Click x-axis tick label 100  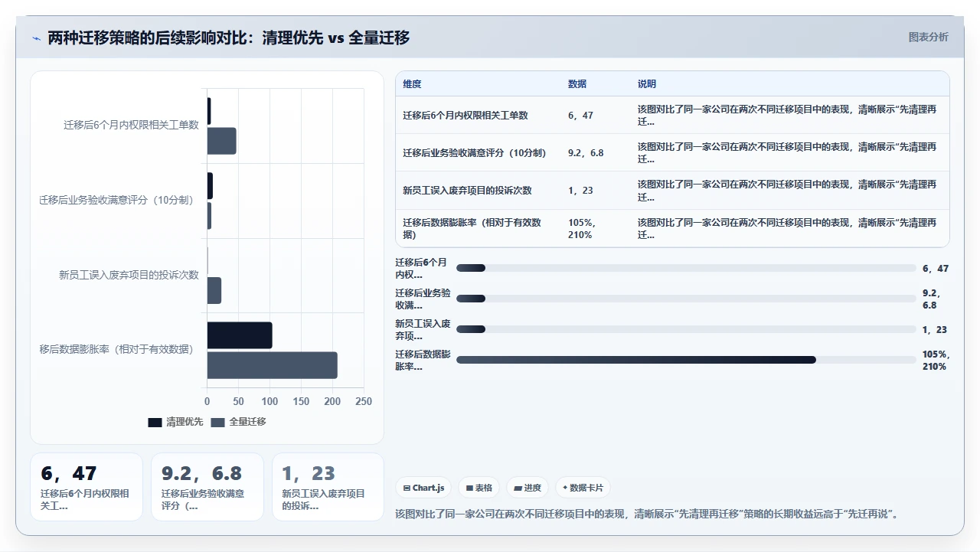269,401
